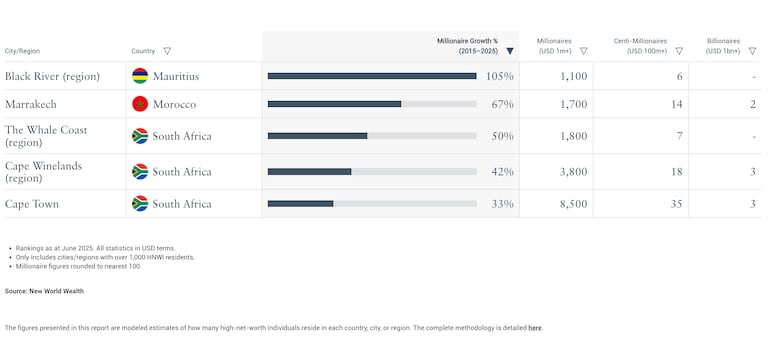The height and width of the screenshot is (364, 768).
Task: Click the Morocco flag icon
Action: pos(140,104)
